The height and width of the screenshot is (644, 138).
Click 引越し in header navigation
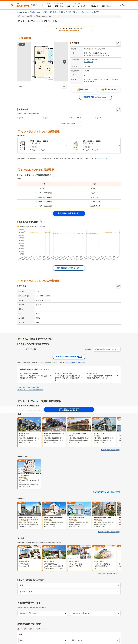click(108, 6)
